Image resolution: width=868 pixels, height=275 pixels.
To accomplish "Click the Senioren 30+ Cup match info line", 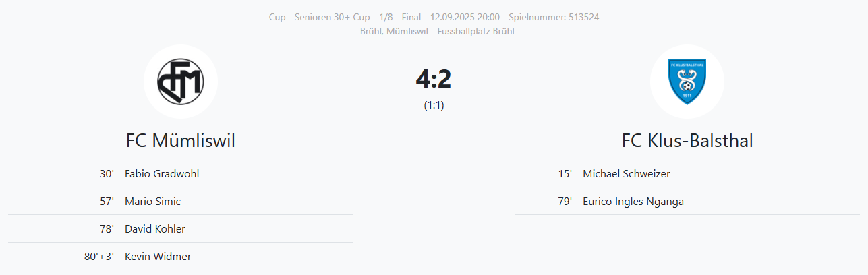I will pos(434,17).
